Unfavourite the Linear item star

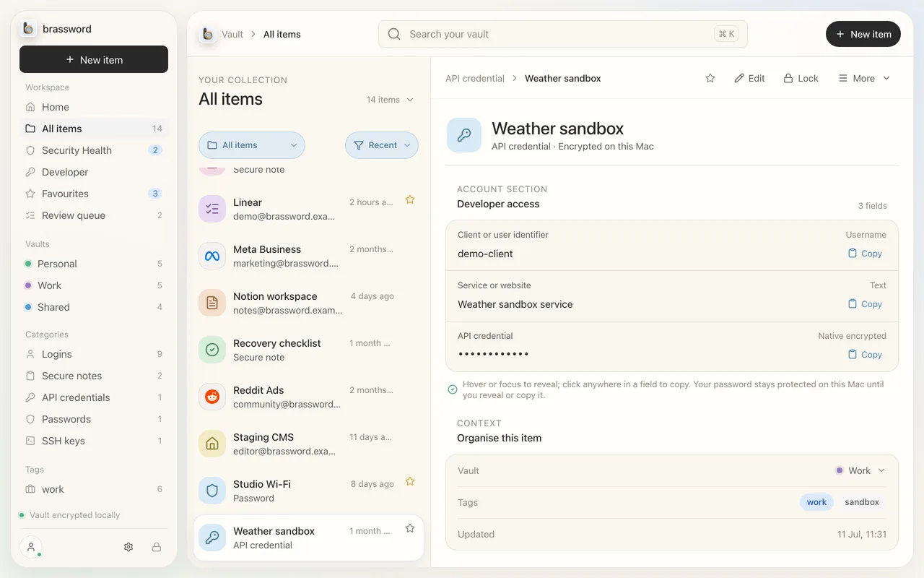[x=410, y=199]
